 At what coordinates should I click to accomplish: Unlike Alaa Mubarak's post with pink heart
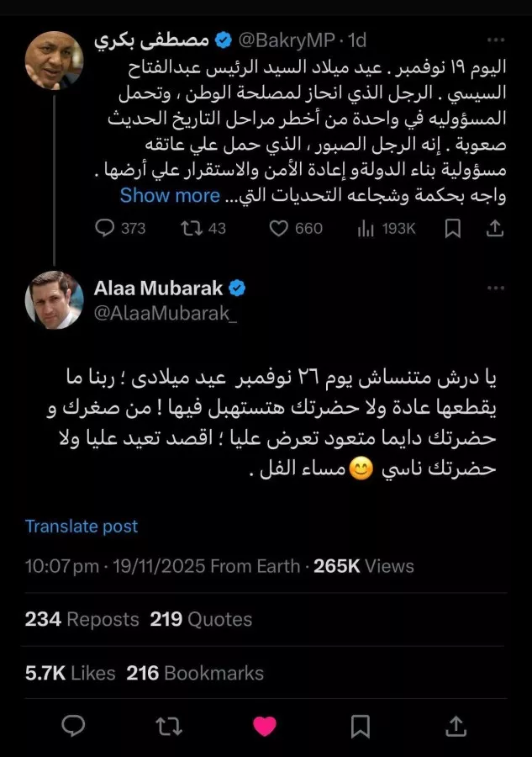[265, 725]
